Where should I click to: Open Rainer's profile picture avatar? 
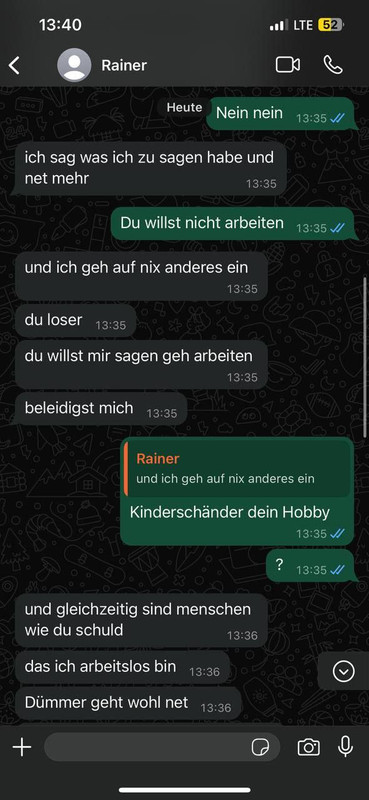pyautogui.click(x=75, y=65)
